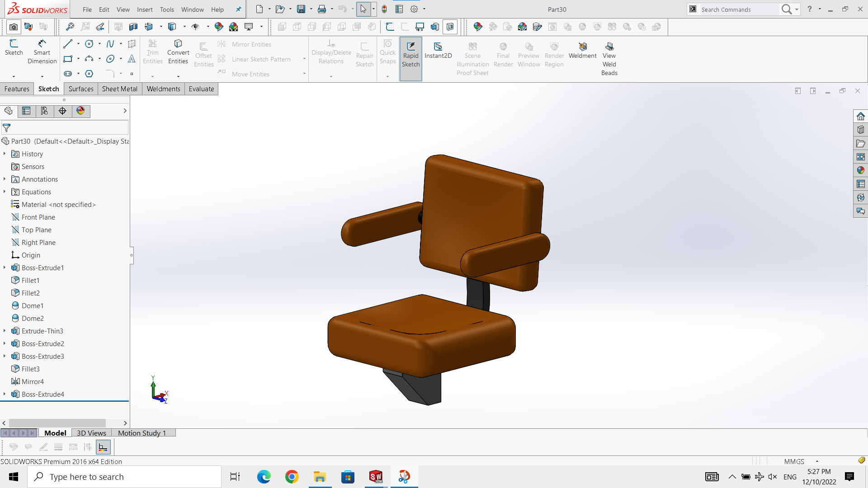The width and height of the screenshot is (868, 488).
Task: Open the Sketch button dropdown arrow
Action: coord(14,76)
